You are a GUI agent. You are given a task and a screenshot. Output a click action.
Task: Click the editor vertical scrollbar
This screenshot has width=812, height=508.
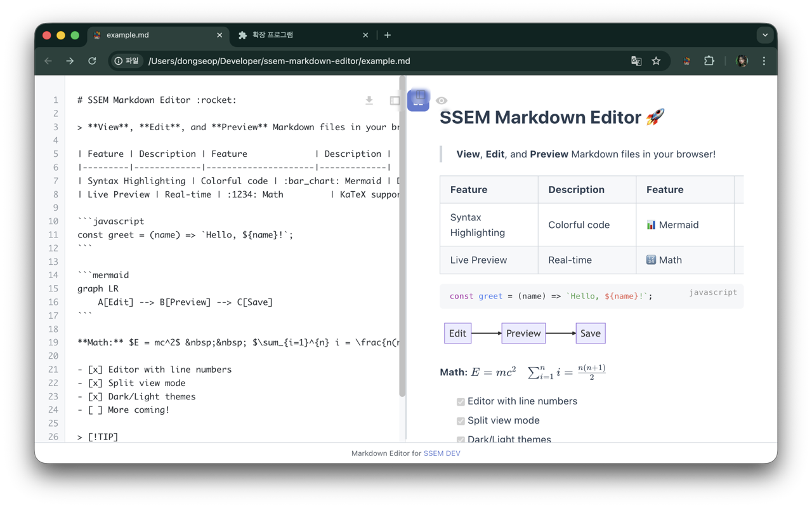pos(402,236)
